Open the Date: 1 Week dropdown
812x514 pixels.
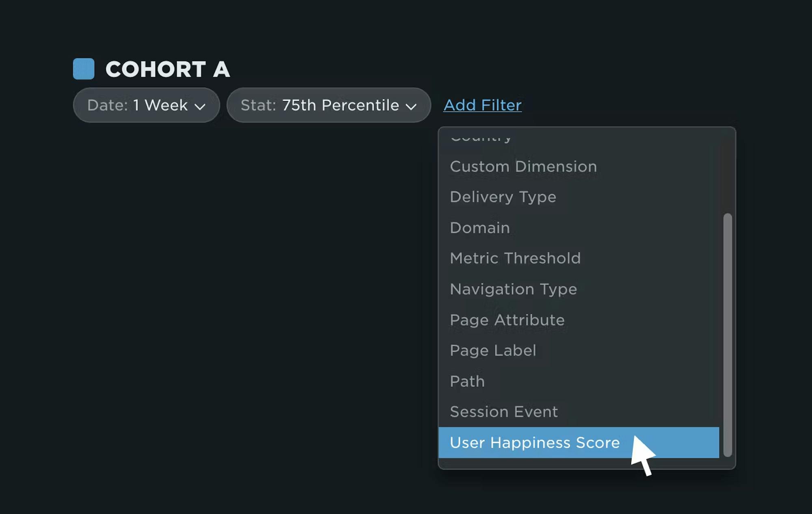[x=146, y=105]
